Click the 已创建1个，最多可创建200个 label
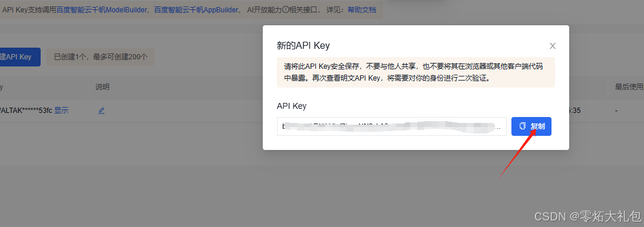Screen dimensions: 644x227 tap(101, 57)
